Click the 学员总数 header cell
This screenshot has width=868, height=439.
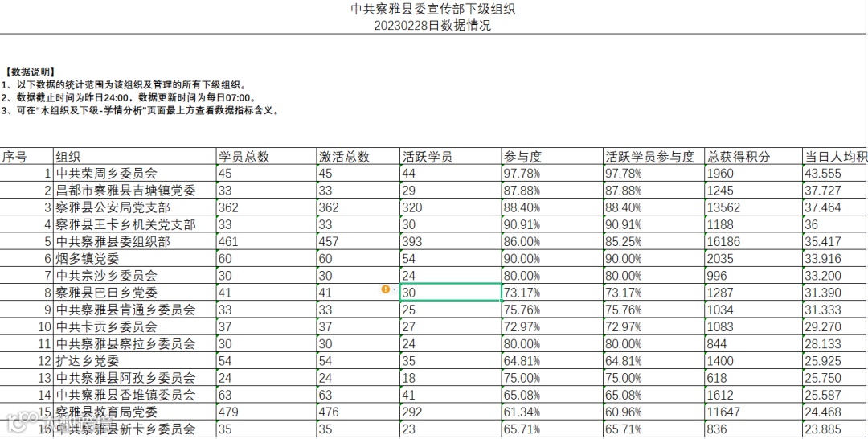point(266,157)
